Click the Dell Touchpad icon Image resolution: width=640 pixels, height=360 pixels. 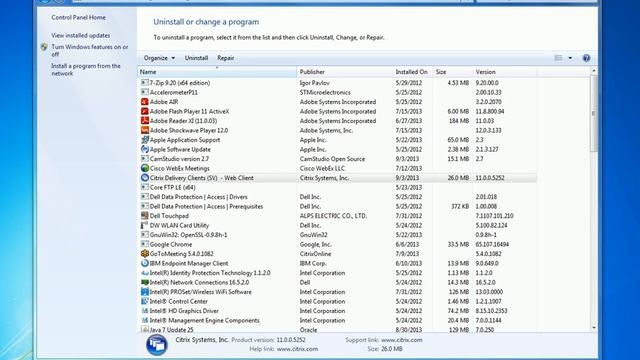(x=144, y=216)
